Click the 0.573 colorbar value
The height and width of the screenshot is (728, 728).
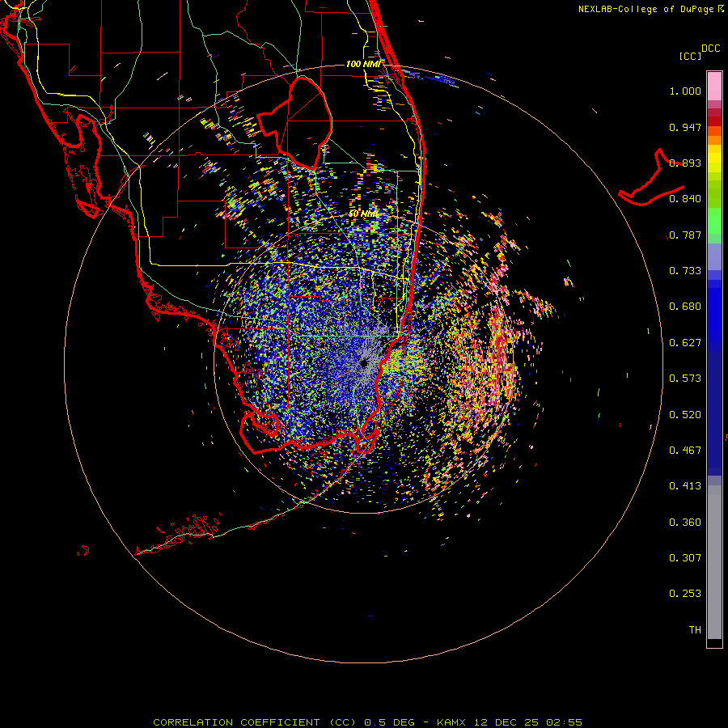click(x=685, y=379)
